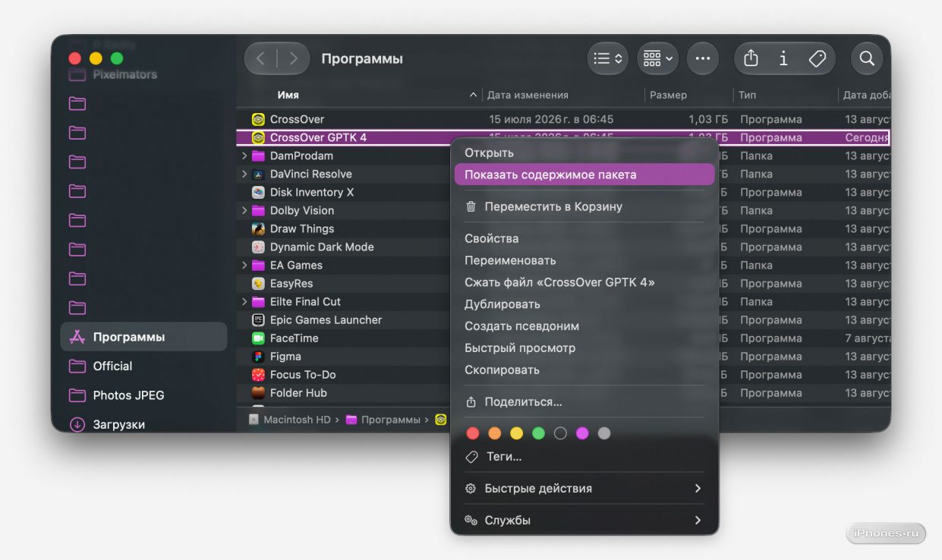Click the Draw Things app icon
Screen dimensions: 942x560
(x=258, y=228)
